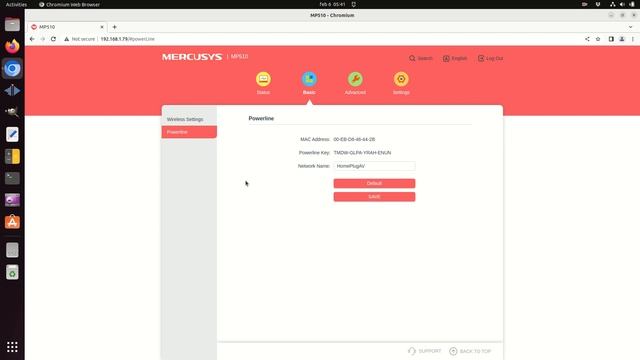This screenshot has width=640, height=360.
Task: Log out of the Mercusys interface
Action: [x=490, y=58]
